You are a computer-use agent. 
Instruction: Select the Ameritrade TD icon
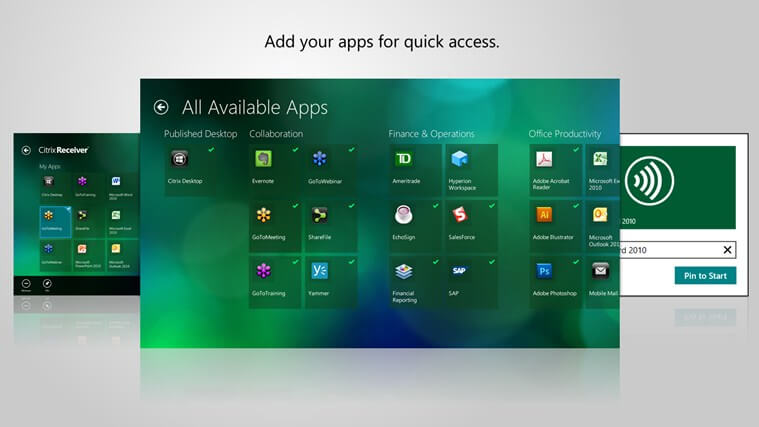pyautogui.click(x=404, y=159)
